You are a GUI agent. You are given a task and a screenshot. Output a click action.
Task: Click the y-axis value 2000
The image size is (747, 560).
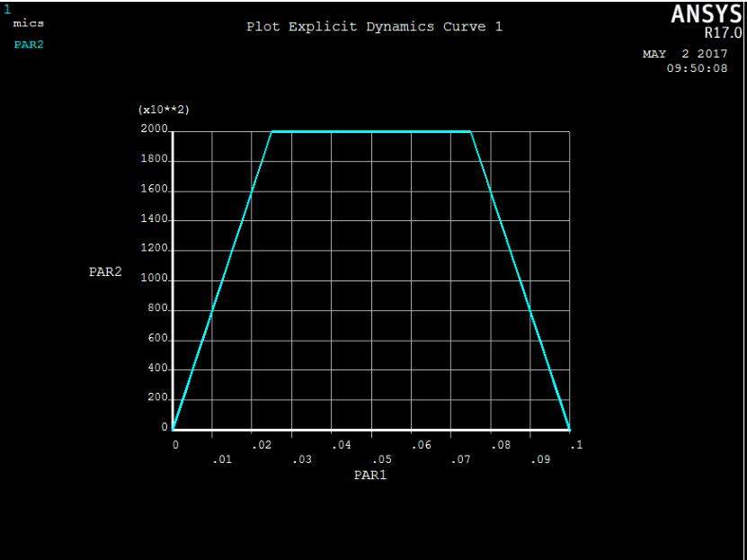(155, 129)
